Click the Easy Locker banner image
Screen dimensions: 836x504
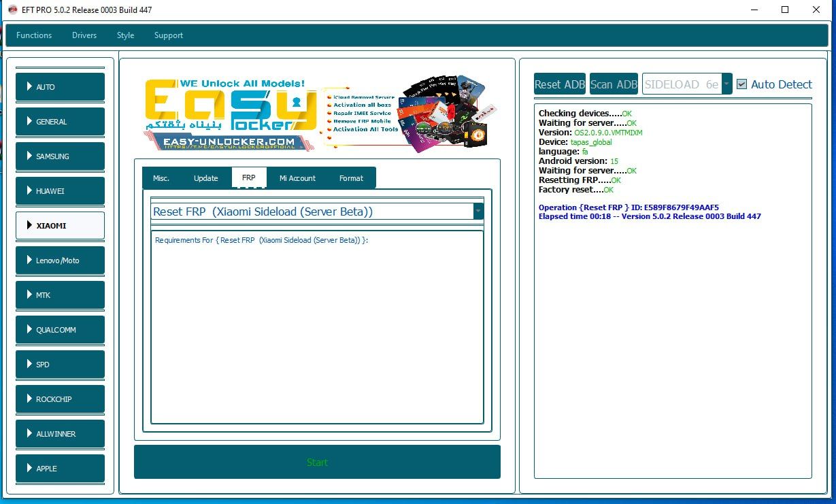[x=320, y=114]
